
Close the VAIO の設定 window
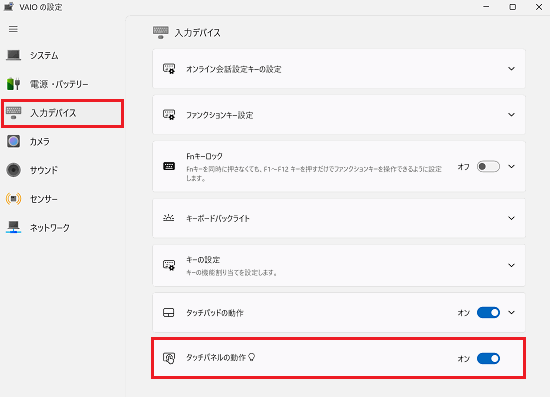tap(539, 7)
